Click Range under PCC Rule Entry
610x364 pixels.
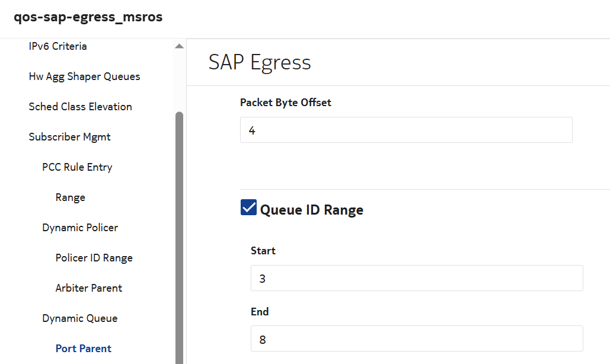(70, 197)
